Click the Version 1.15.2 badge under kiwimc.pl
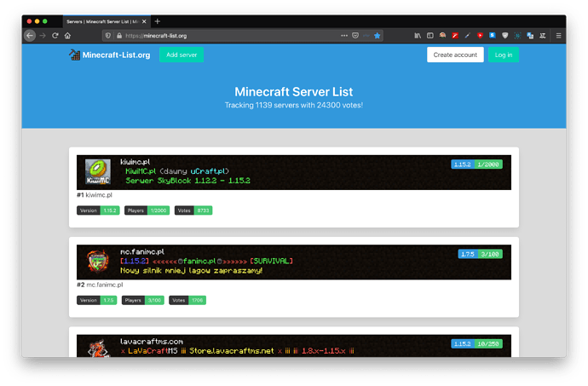588x386 pixels. pyautogui.click(x=98, y=210)
